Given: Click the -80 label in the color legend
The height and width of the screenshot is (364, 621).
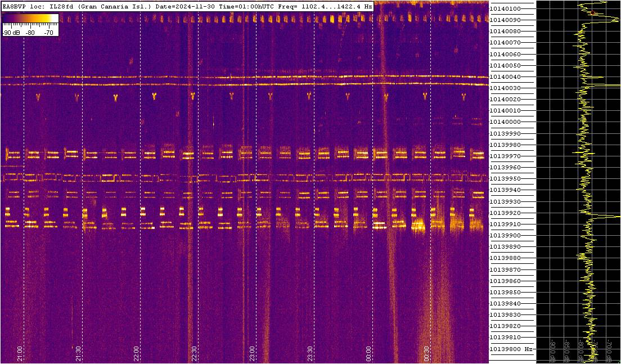Looking at the screenshot, I should [x=30, y=33].
